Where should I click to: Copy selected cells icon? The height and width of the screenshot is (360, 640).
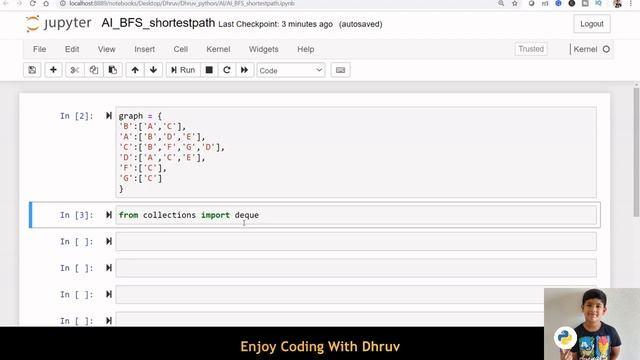(93, 70)
